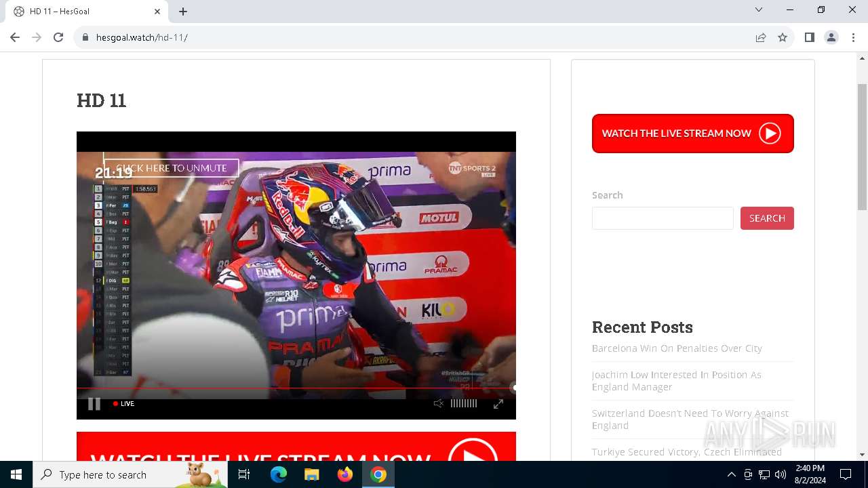Image resolution: width=868 pixels, height=488 pixels.
Task: Click the forward navigation arrow
Action: 37,37
